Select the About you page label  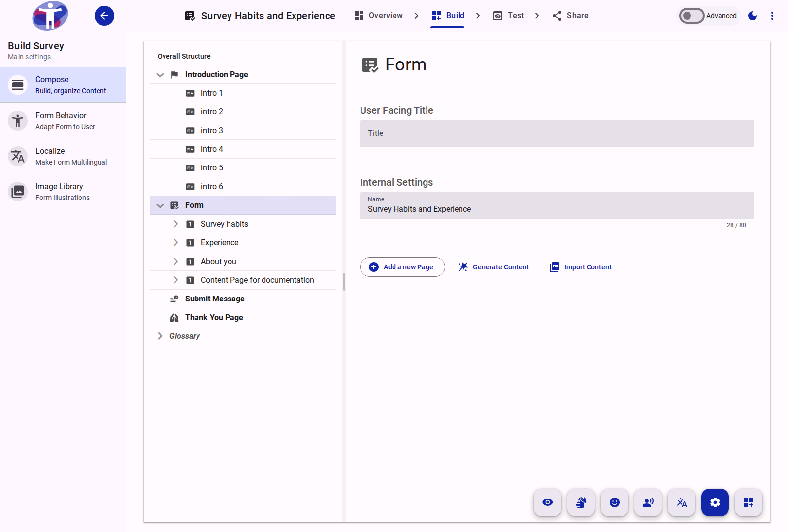tap(219, 262)
